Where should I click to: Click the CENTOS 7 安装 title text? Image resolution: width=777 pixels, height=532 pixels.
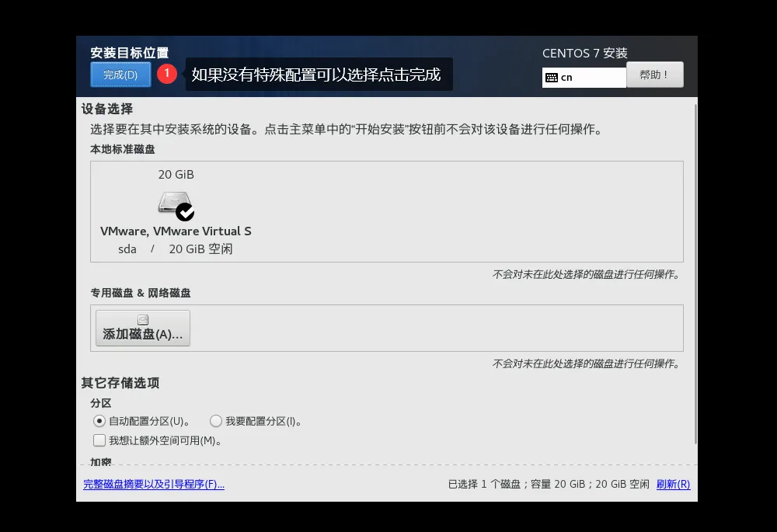[585, 53]
